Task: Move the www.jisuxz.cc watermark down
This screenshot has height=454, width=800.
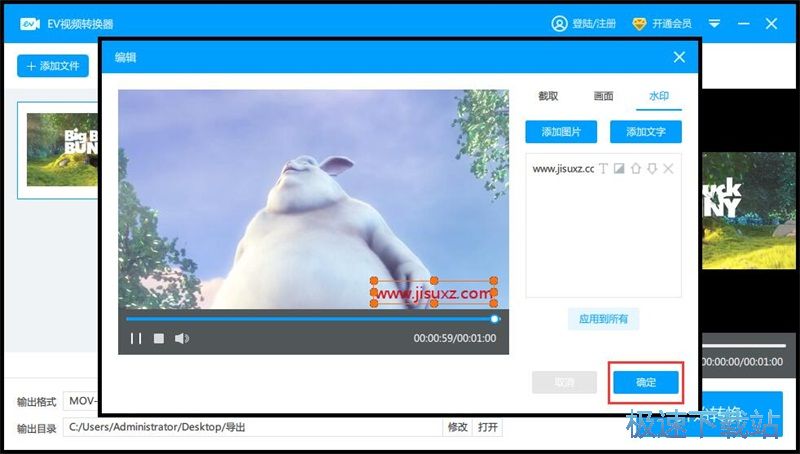Action: point(652,169)
